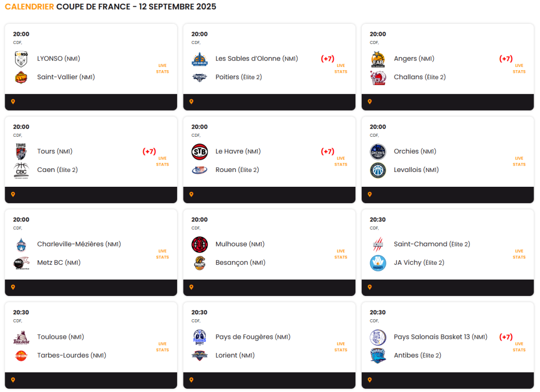Click the Le Havre STB logo
Image resolution: width=540 pixels, height=392 pixels.
(x=199, y=151)
